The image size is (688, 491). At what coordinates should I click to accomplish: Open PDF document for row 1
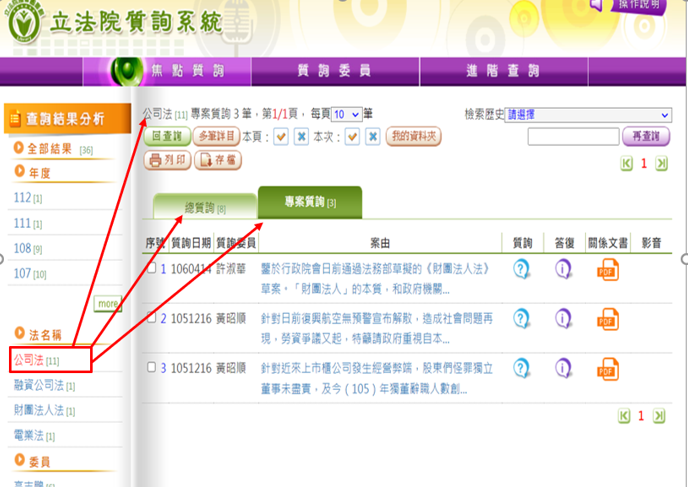[x=607, y=269]
